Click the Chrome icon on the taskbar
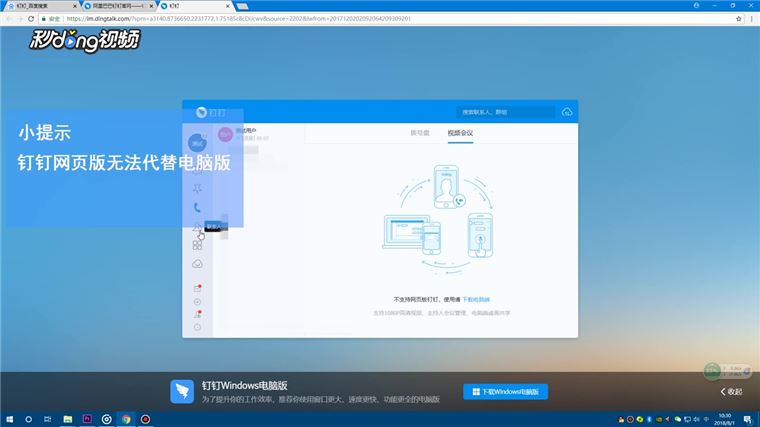Image resolution: width=760 pixels, height=427 pixels. pyautogui.click(x=126, y=419)
